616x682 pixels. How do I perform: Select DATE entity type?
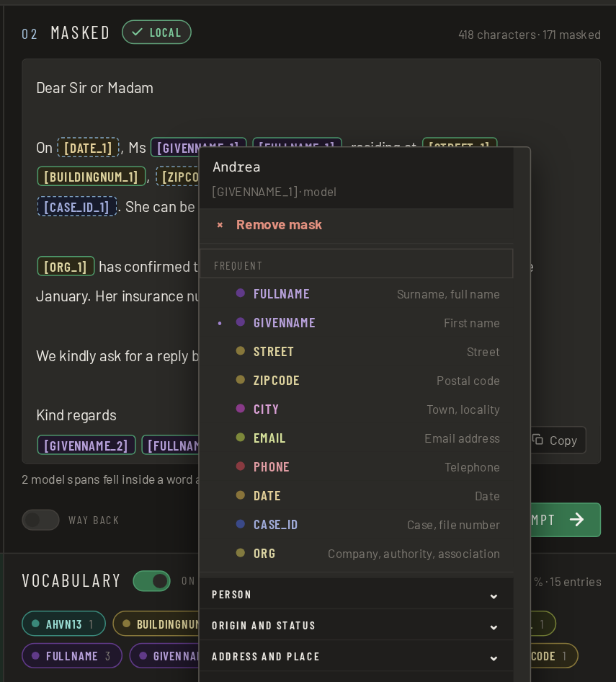356,496
